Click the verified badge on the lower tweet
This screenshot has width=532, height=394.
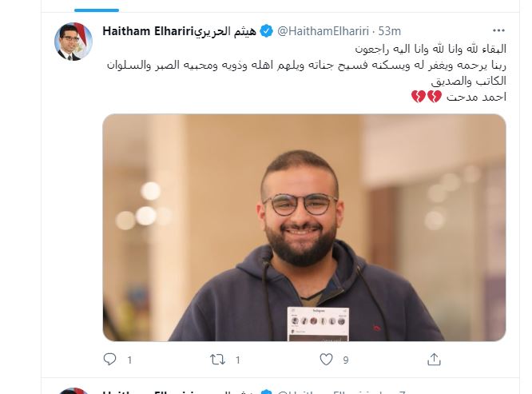pos(266,392)
